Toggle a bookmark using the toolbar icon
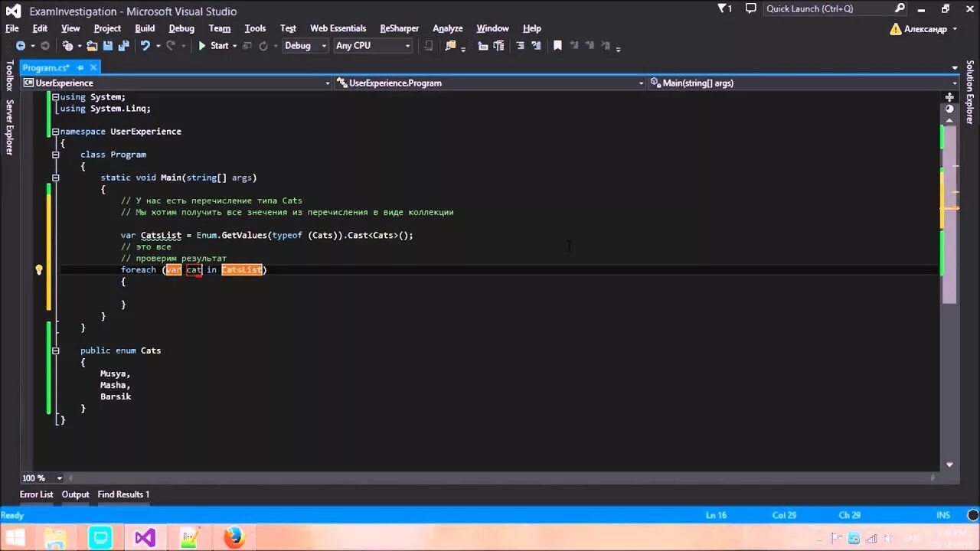980x551 pixels. point(557,46)
